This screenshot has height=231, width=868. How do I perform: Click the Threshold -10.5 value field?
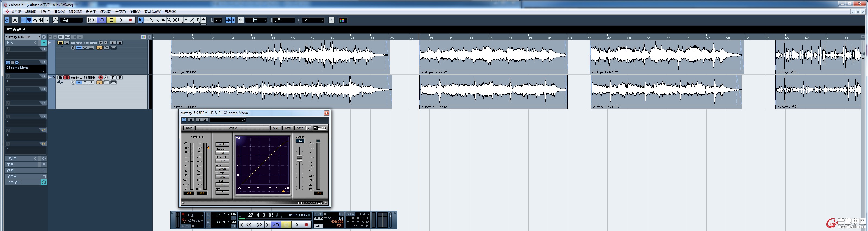point(222,161)
